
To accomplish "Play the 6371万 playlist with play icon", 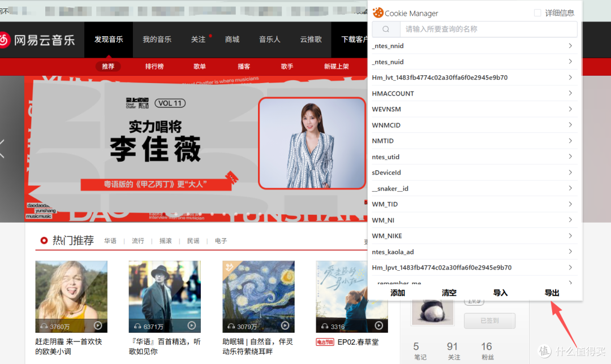I will (x=192, y=326).
